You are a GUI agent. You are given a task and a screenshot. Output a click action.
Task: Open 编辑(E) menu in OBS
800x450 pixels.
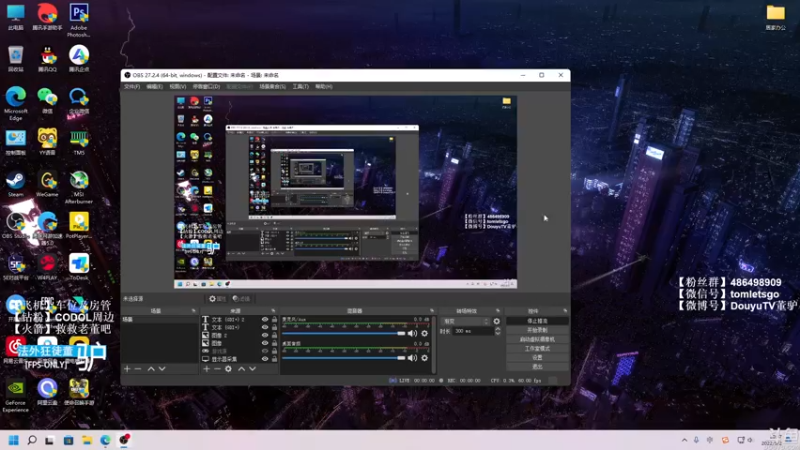point(155,87)
